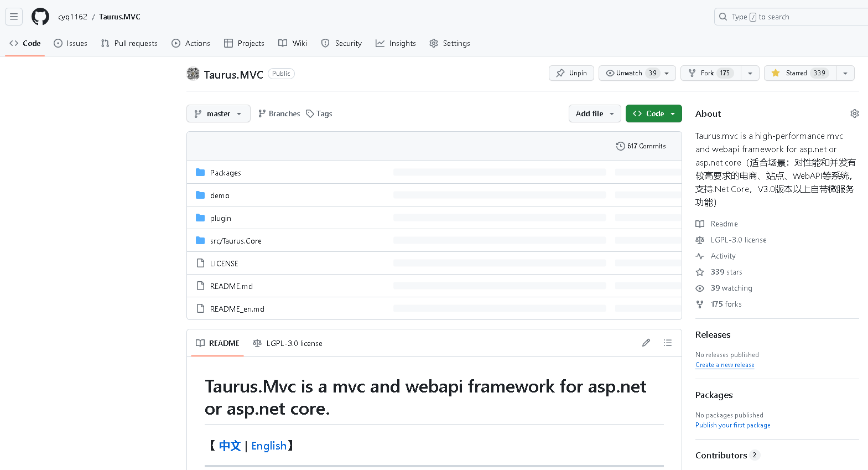Click the Public visibility badge
This screenshot has height=470, width=868.
coord(281,74)
